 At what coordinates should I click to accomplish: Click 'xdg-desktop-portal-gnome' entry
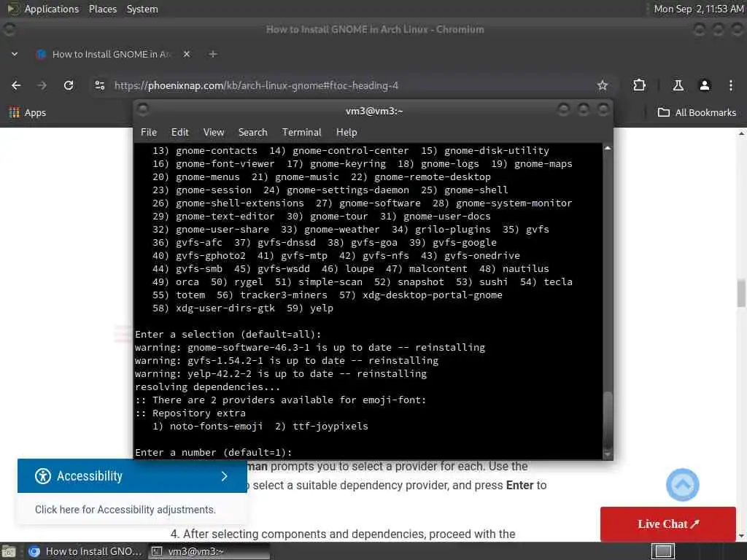pos(432,295)
